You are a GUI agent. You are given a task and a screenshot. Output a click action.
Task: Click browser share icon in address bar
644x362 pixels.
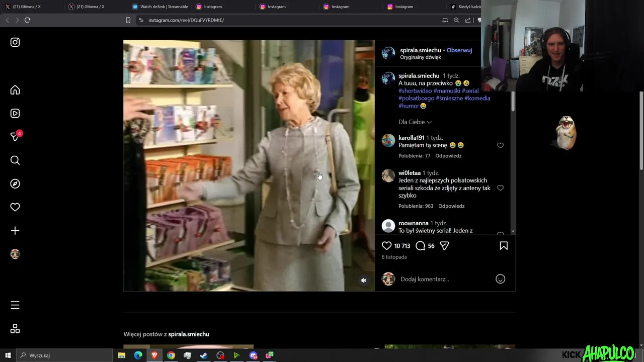pyautogui.click(x=468, y=20)
